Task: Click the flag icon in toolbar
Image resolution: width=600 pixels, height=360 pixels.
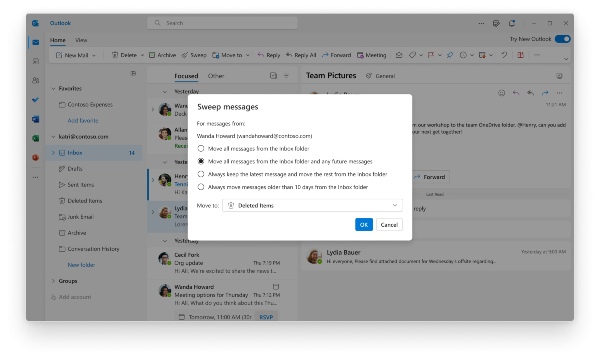Action: coord(431,55)
